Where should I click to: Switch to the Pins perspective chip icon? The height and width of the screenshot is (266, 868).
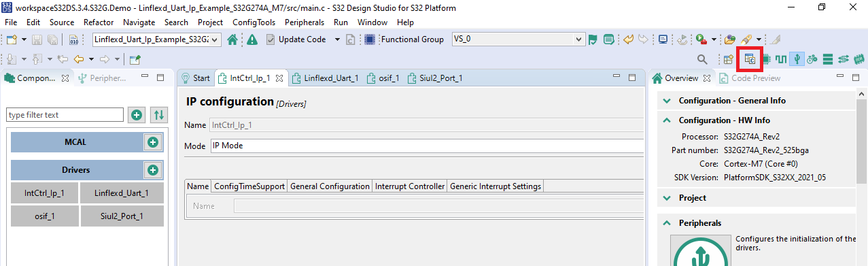767,60
